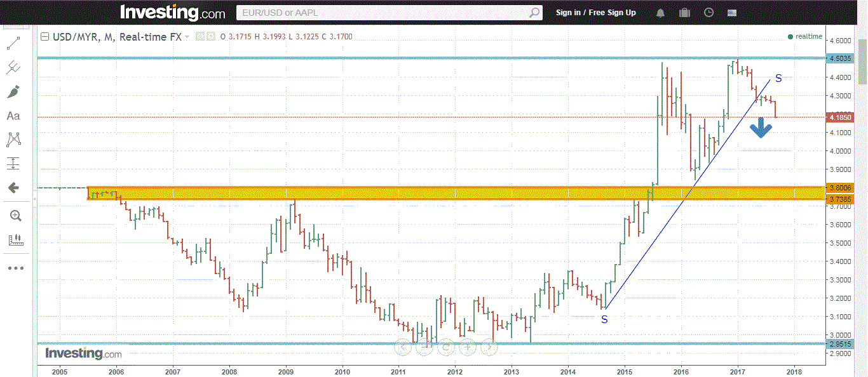Click the search magnifier icon

coord(534,13)
